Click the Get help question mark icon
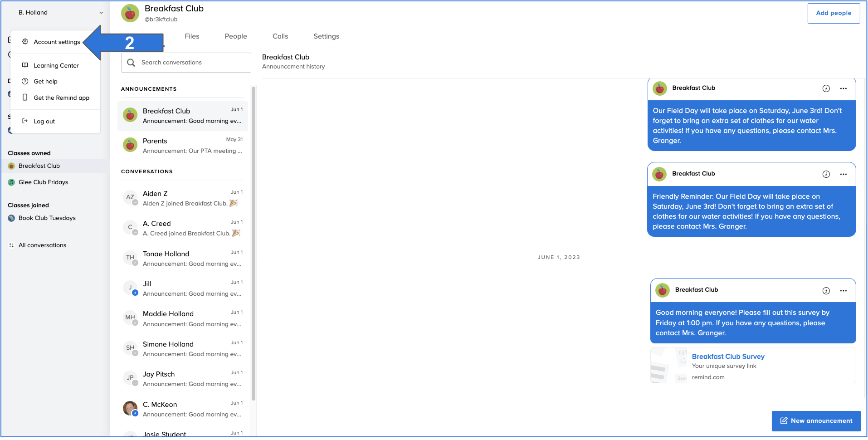The height and width of the screenshot is (440, 868). (26, 81)
